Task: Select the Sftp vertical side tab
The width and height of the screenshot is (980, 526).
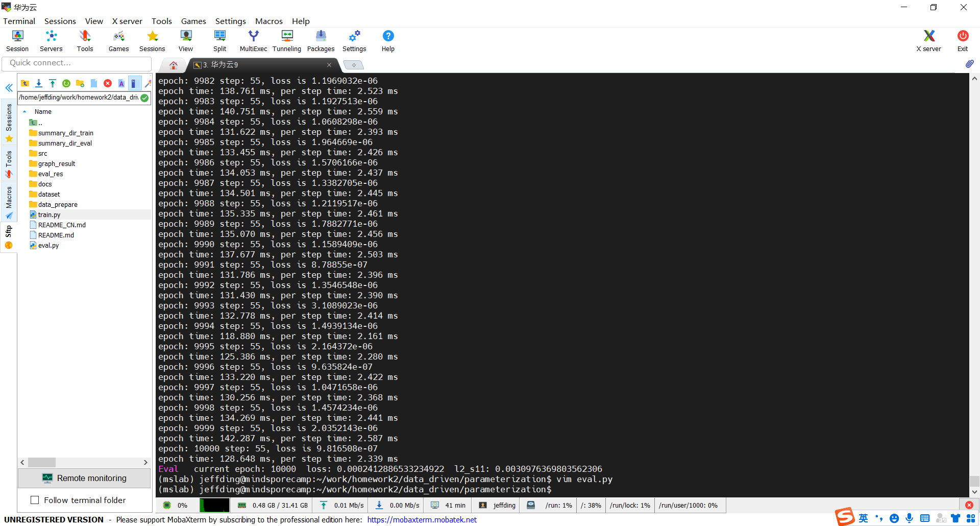Action: point(9,237)
